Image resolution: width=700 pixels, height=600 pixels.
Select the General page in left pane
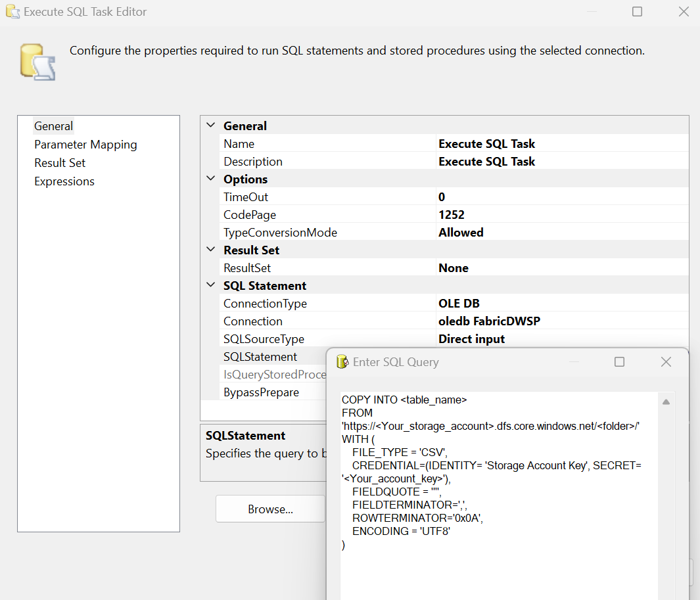[x=54, y=126]
